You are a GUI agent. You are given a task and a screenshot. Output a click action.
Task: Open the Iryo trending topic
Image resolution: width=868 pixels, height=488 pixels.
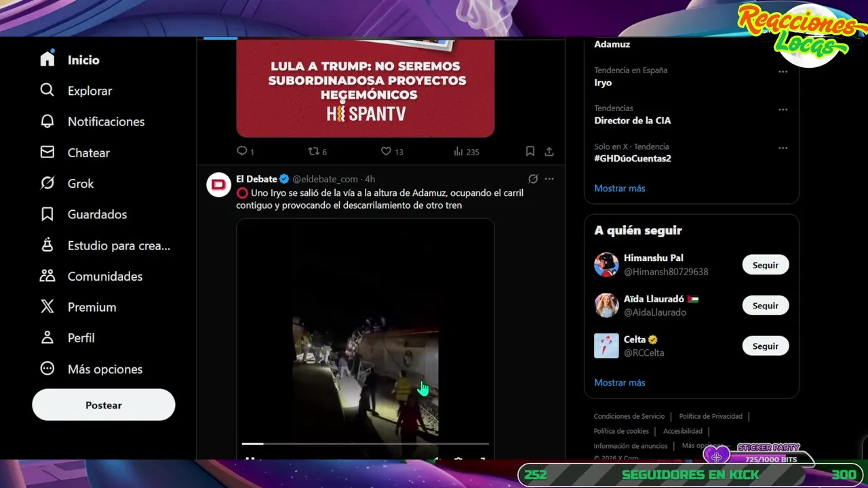[603, 83]
